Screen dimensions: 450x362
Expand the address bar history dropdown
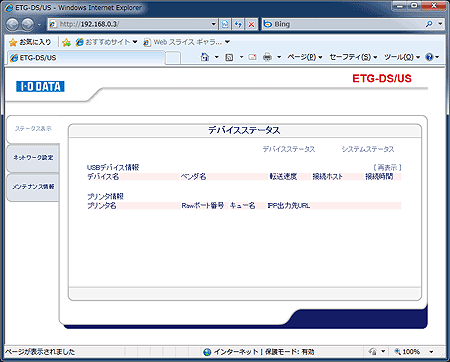coord(214,24)
